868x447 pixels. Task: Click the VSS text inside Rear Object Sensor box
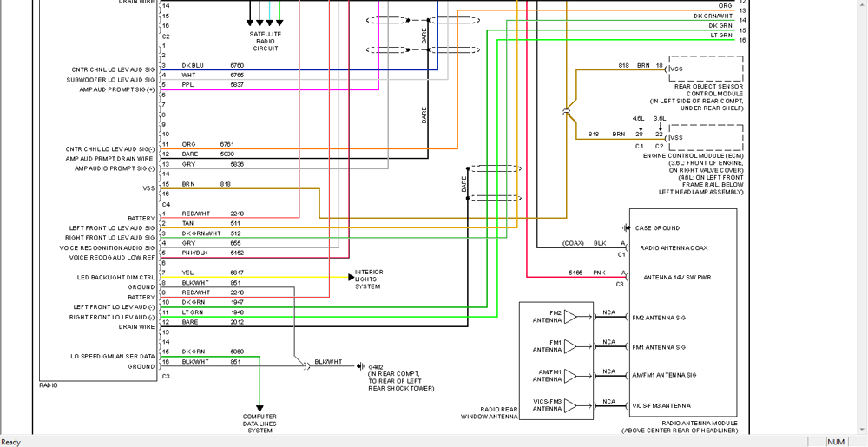(676, 69)
